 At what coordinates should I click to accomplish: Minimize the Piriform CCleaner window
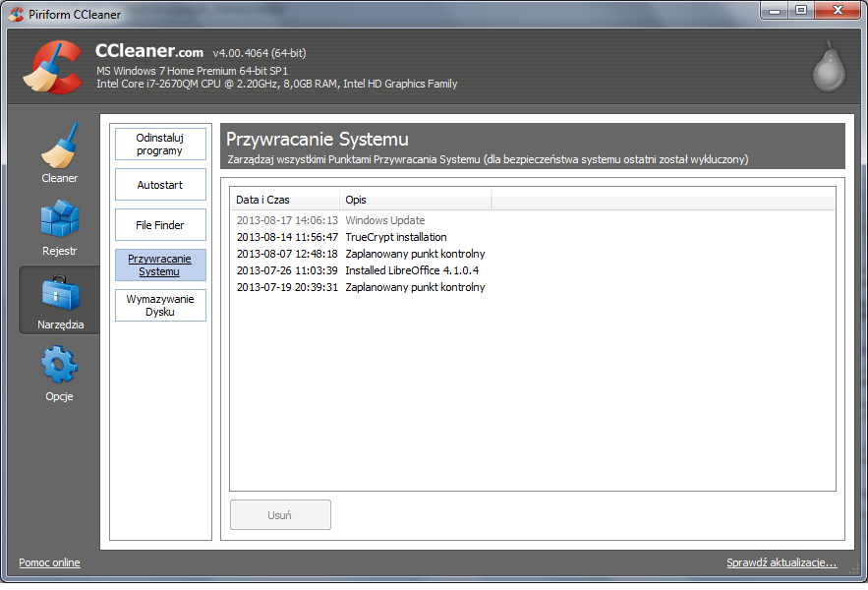[775, 10]
